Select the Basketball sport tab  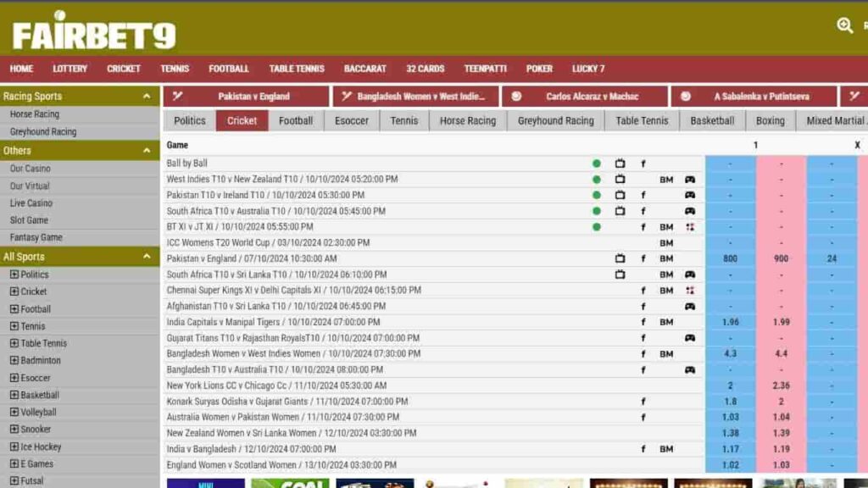click(712, 120)
